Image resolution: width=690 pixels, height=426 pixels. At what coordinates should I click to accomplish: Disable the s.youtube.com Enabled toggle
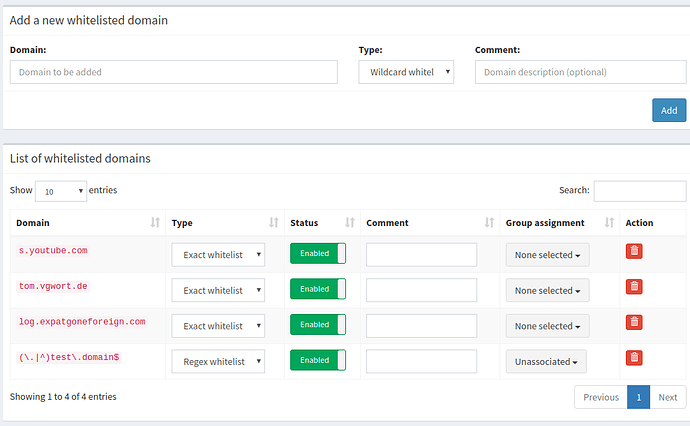[x=318, y=253]
